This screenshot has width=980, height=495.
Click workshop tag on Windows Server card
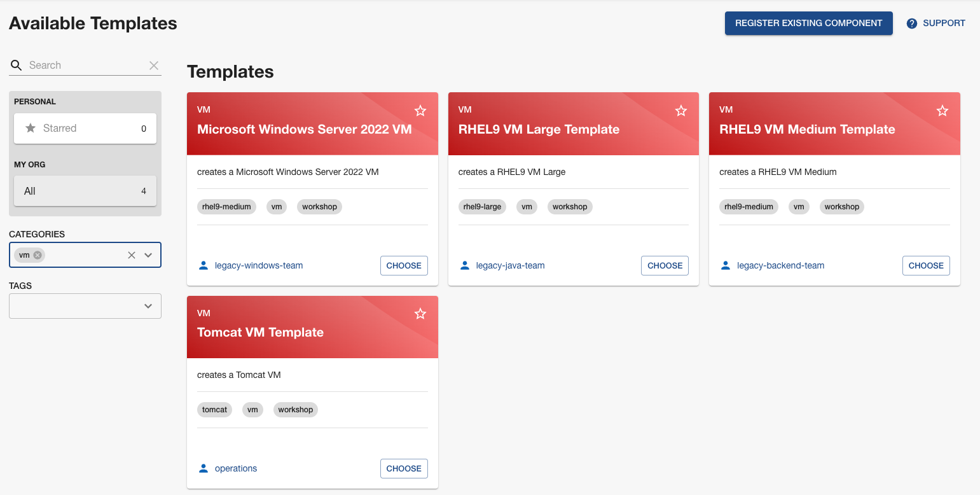point(319,207)
